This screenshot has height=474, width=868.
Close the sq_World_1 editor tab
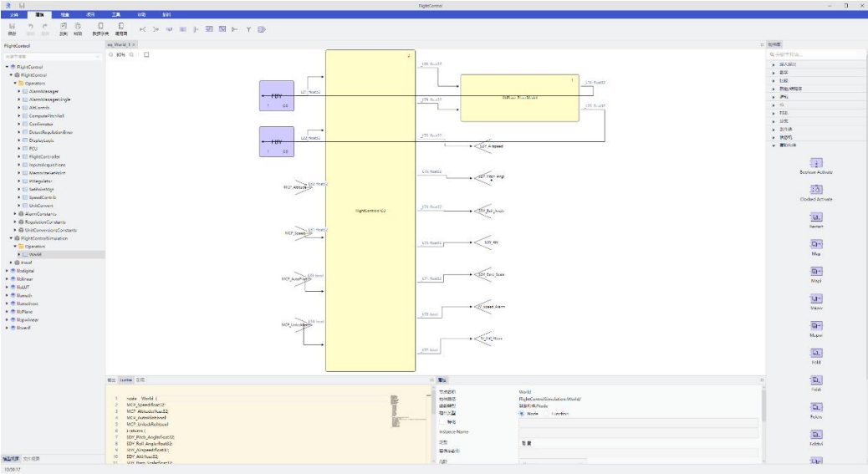click(134, 44)
